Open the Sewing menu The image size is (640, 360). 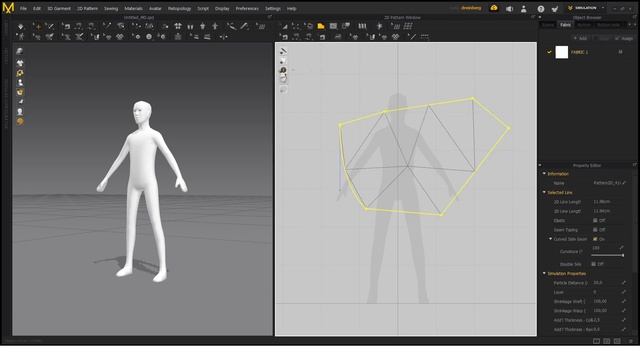tap(111, 9)
